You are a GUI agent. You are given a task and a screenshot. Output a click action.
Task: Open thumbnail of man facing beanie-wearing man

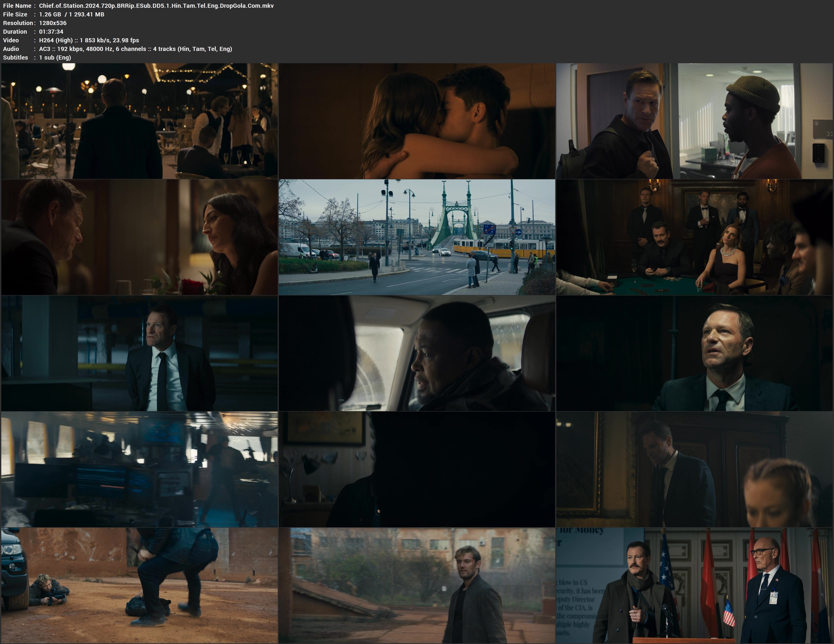point(695,121)
